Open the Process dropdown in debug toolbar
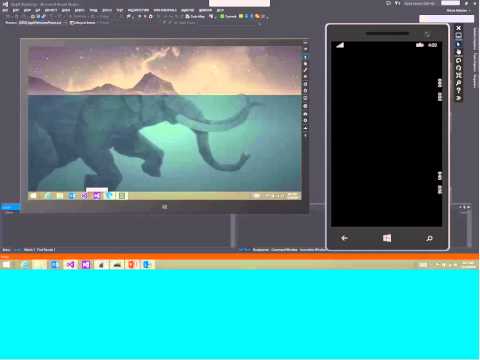The height and width of the screenshot is (360, 480). (x=39, y=23)
